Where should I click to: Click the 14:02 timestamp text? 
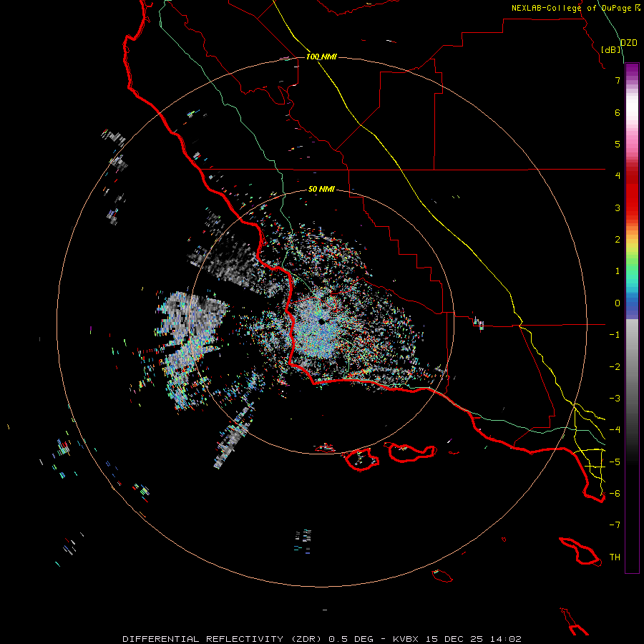(x=506, y=639)
